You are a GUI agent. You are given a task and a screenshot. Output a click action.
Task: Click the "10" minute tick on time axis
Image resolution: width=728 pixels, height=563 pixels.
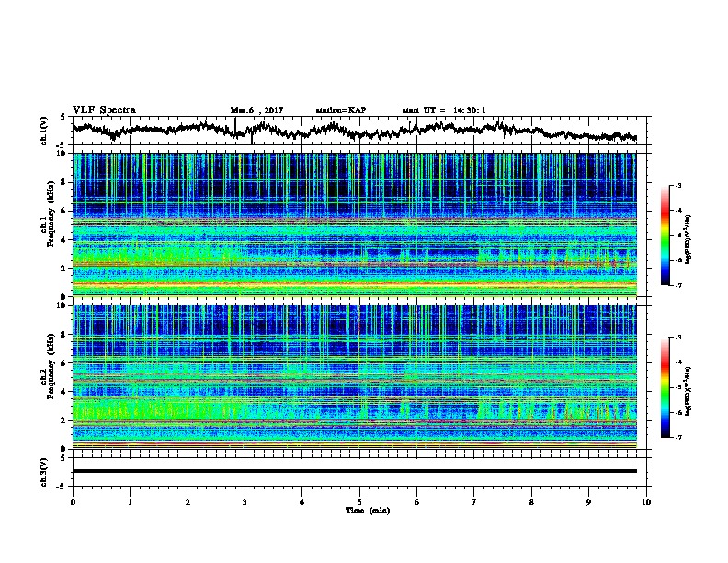(x=646, y=501)
